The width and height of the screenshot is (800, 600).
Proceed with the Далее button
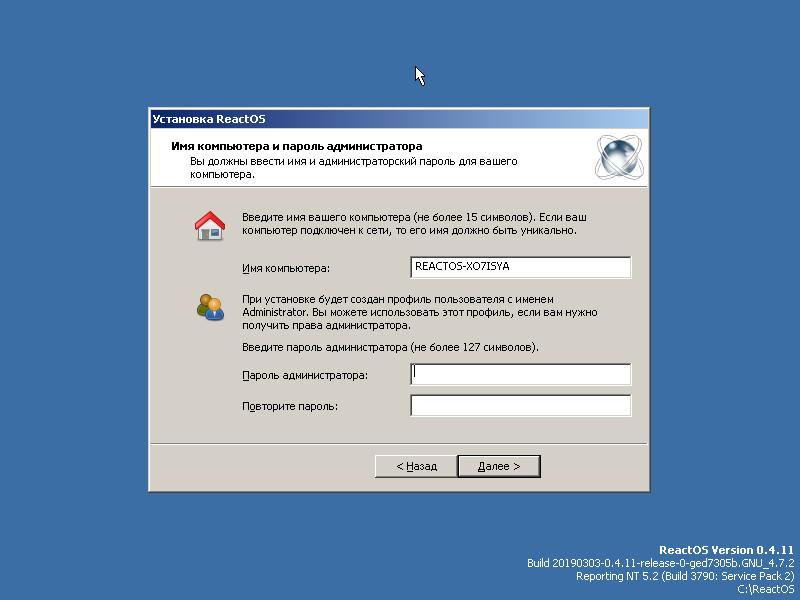tap(499, 466)
